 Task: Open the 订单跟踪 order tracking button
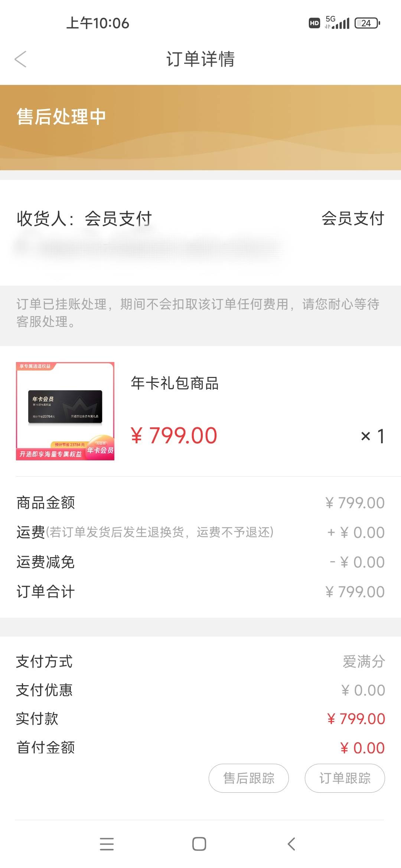point(345,778)
